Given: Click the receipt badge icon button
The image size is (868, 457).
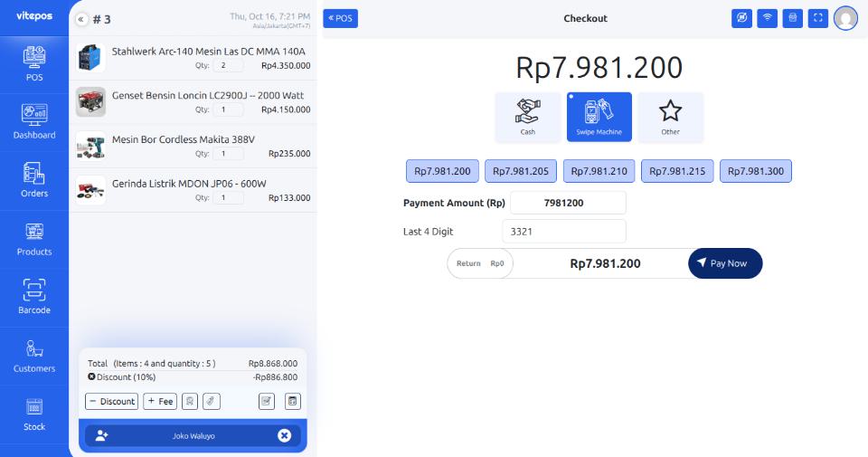Looking at the screenshot, I should [x=190, y=401].
